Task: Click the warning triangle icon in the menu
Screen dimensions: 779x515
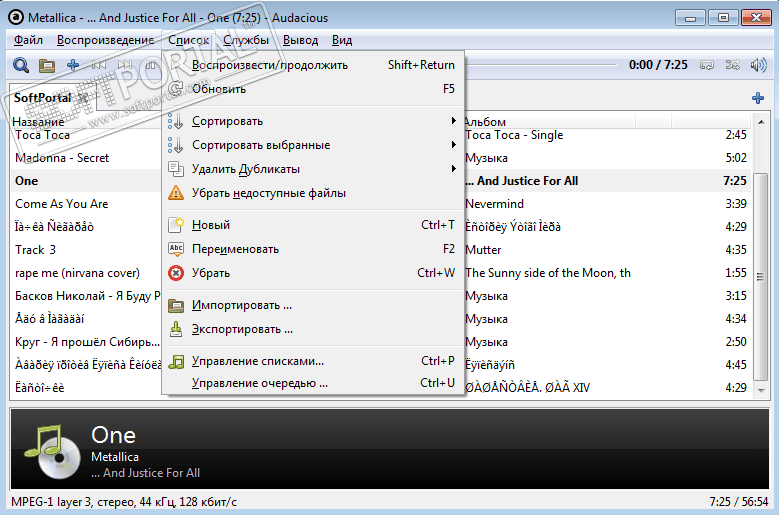Action: (x=175, y=193)
